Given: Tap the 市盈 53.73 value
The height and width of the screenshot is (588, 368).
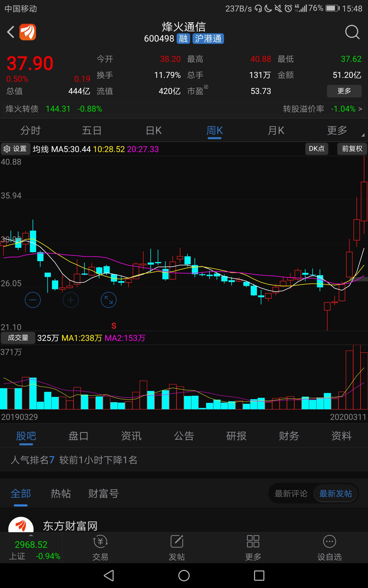Looking at the screenshot, I should (261, 91).
